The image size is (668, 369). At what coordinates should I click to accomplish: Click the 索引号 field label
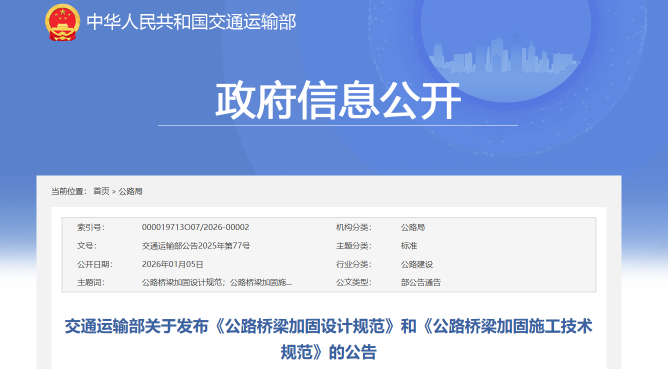(91, 227)
